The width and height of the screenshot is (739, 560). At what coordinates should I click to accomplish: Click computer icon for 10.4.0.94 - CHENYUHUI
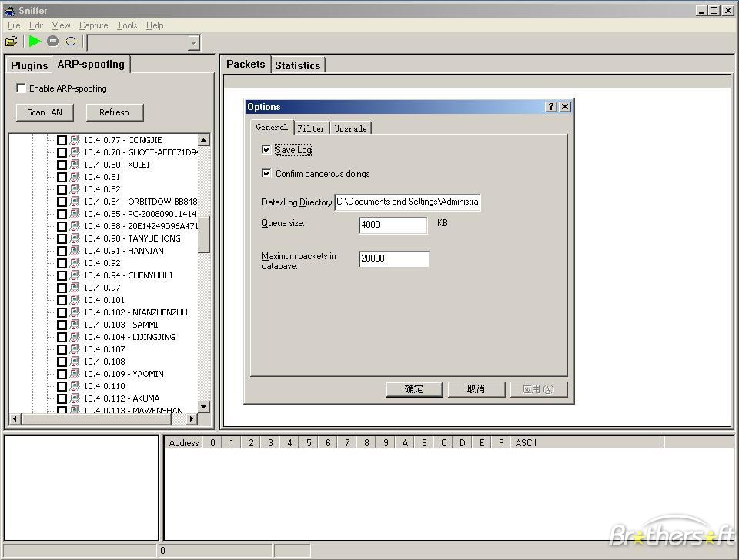[75, 275]
